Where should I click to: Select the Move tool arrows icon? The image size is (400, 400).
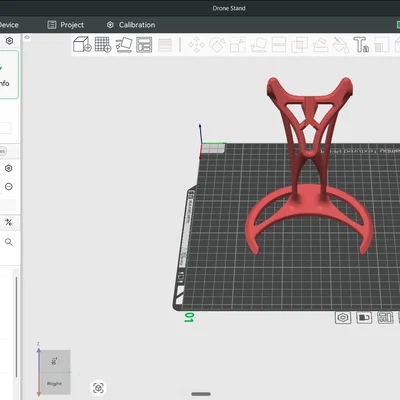pos(197,45)
